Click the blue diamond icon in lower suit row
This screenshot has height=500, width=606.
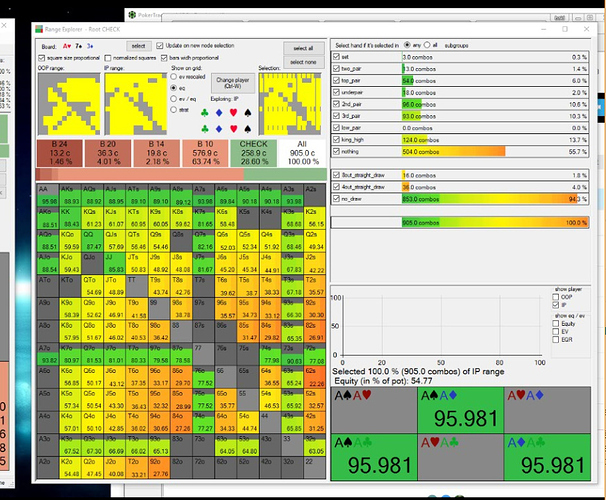coord(219,128)
